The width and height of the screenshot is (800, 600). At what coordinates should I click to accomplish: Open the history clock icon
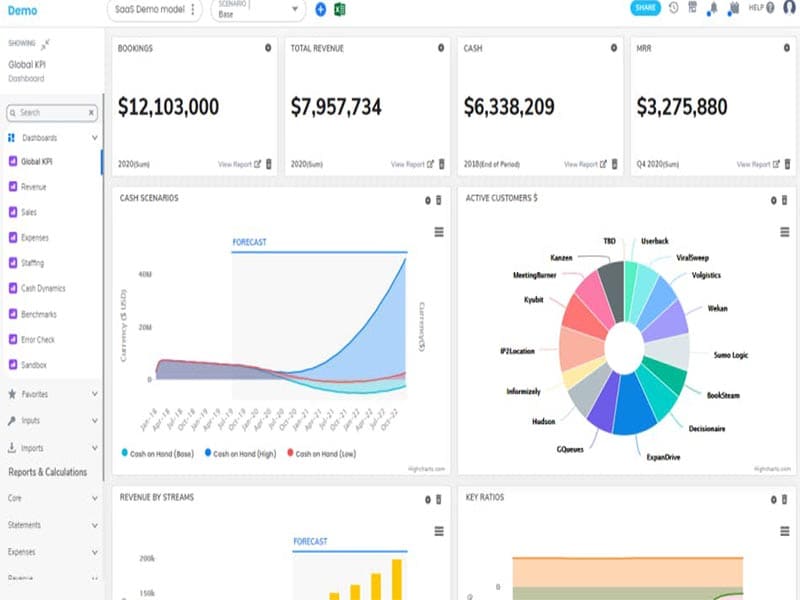pyautogui.click(x=673, y=8)
